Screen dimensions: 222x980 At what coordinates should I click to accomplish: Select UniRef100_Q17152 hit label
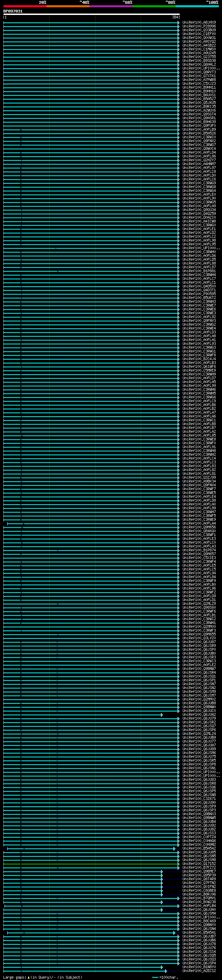199,864
